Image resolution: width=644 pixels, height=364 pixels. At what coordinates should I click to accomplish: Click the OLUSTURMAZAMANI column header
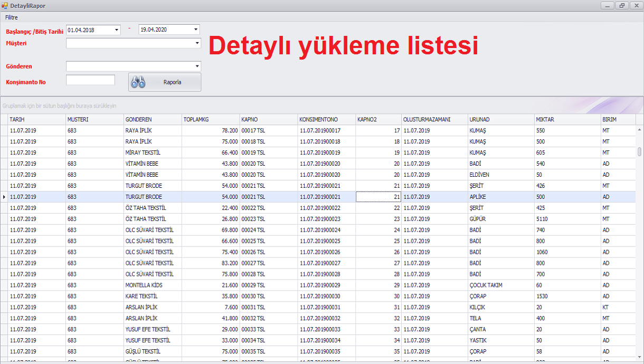coord(435,120)
